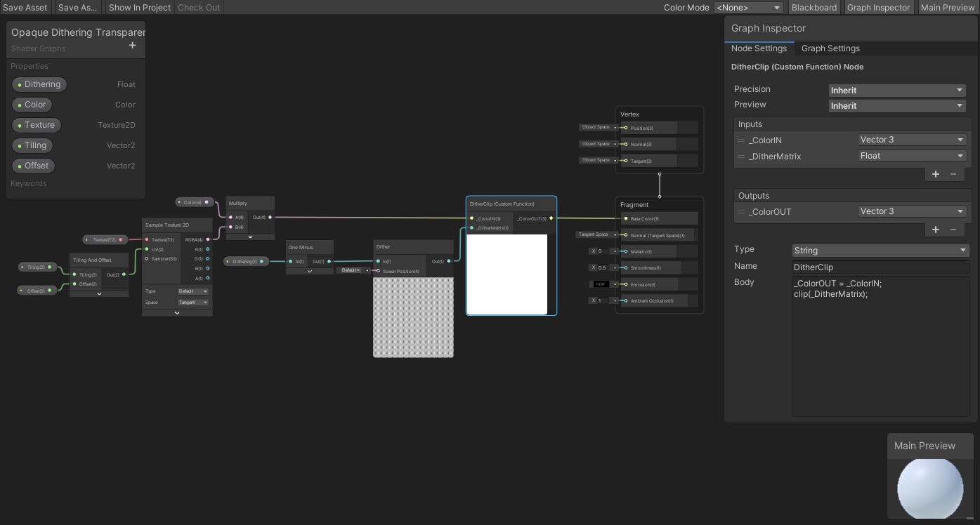
Task: Click the plus icon to add an output to DitherClip
Action: (x=936, y=230)
